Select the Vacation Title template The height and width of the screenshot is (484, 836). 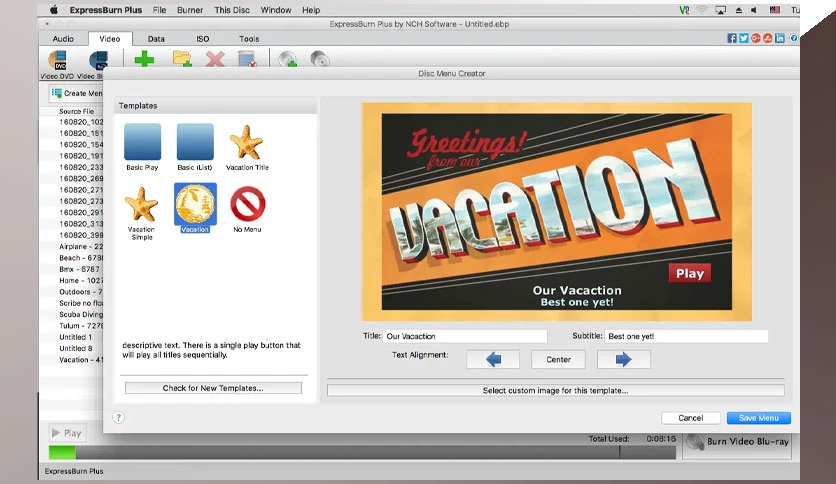(247, 148)
